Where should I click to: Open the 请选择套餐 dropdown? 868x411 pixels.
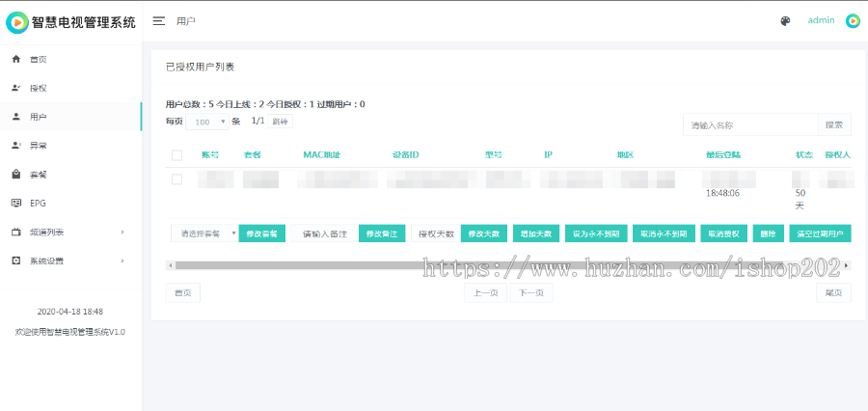204,233
